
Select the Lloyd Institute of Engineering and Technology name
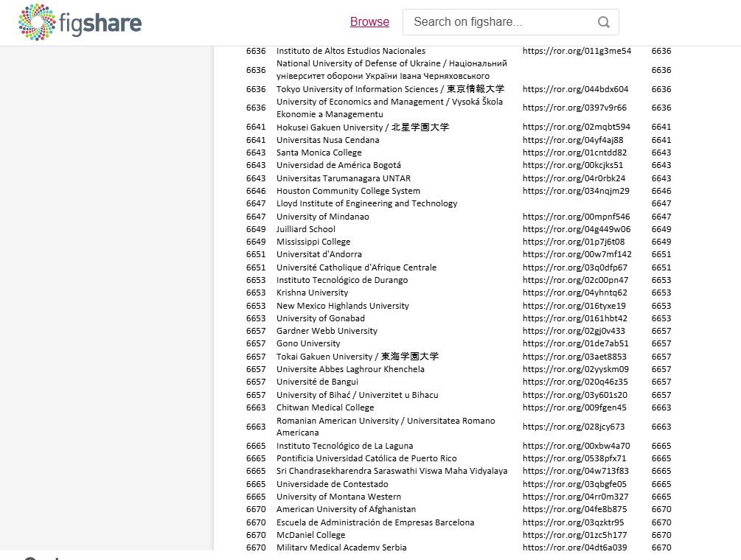(366, 203)
